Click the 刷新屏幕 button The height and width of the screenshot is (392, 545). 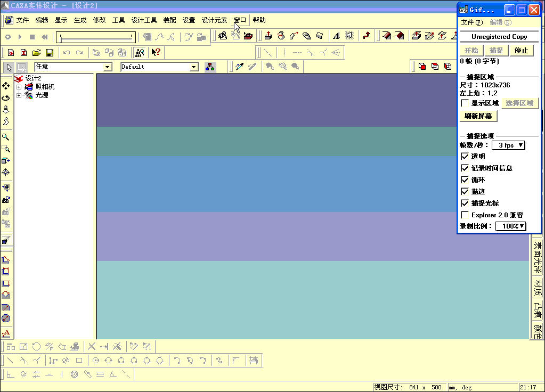coord(478,116)
